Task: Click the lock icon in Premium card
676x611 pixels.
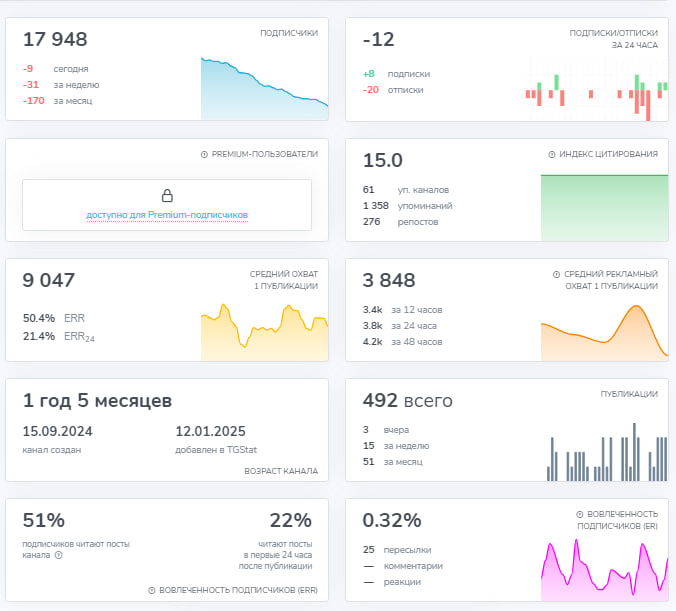Action: coord(167,196)
